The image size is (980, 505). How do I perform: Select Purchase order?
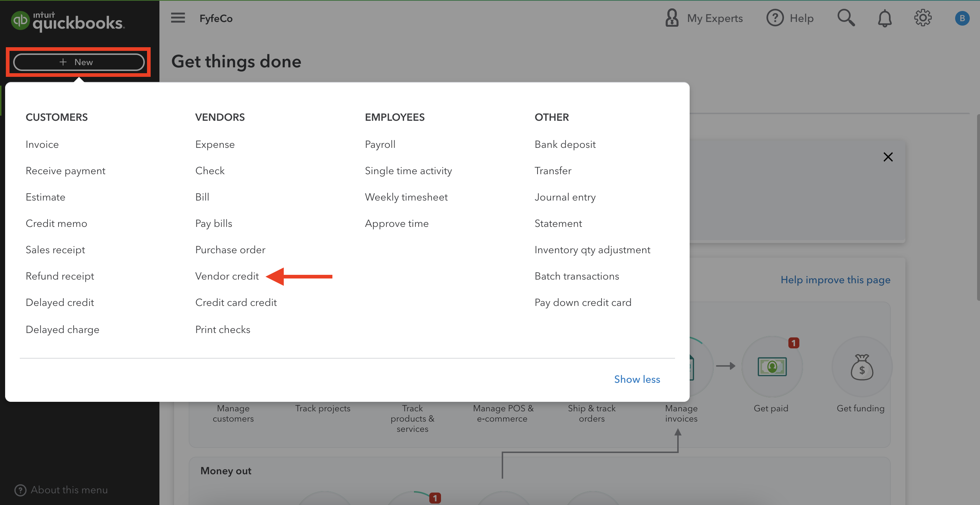click(230, 250)
